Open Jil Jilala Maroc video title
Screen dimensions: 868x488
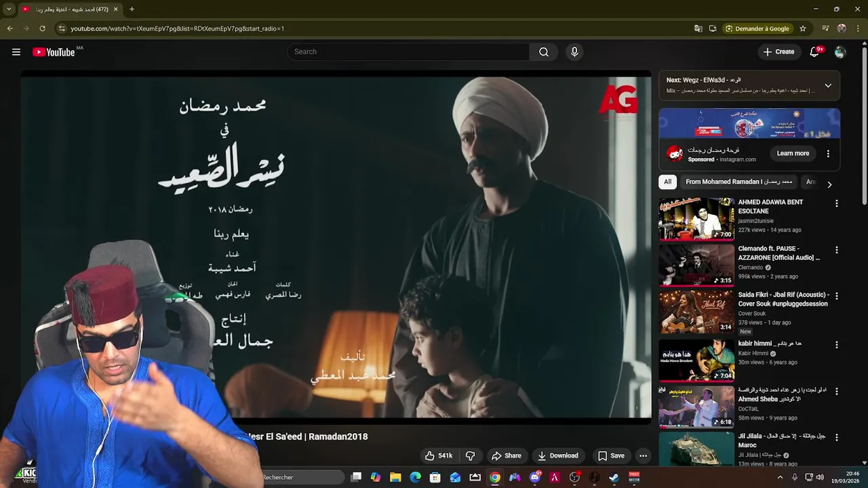pyautogui.click(x=781, y=441)
